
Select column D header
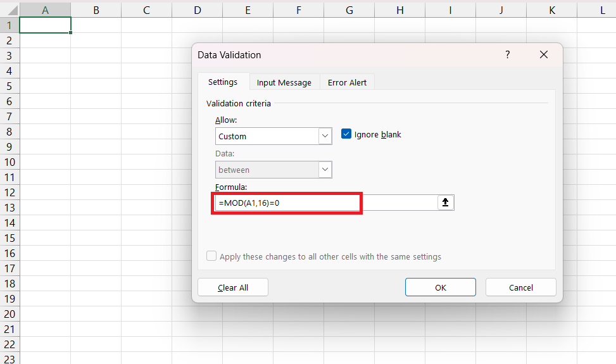click(x=198, y=10)
